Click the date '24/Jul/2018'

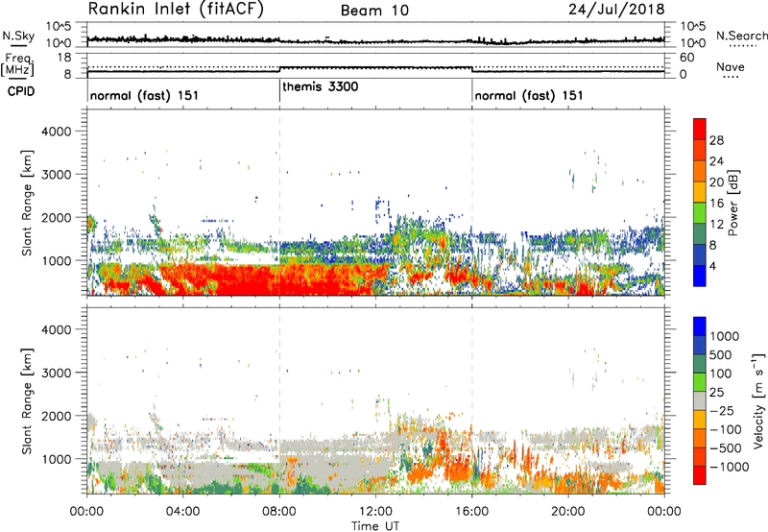(616, 10)
